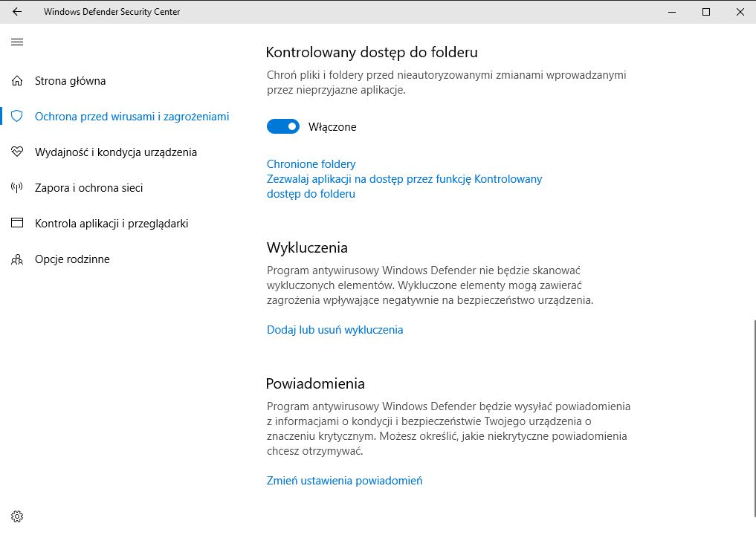Click the family options people icon
The height and width of the screenshot is (535, 756).
[x=17, y=259]
